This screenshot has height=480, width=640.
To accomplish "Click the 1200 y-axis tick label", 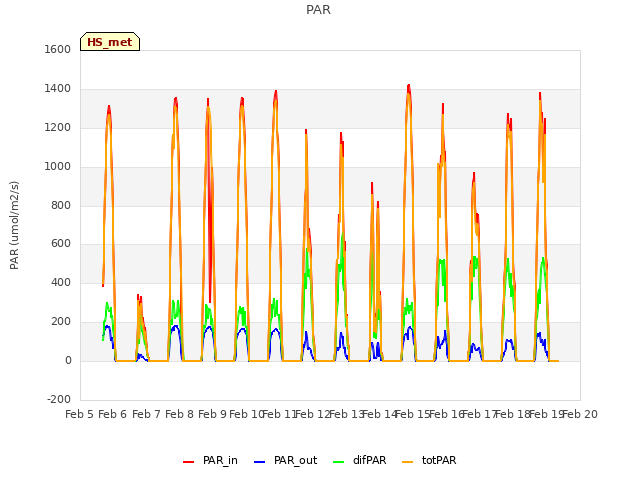I will click(x=58, y=128).
